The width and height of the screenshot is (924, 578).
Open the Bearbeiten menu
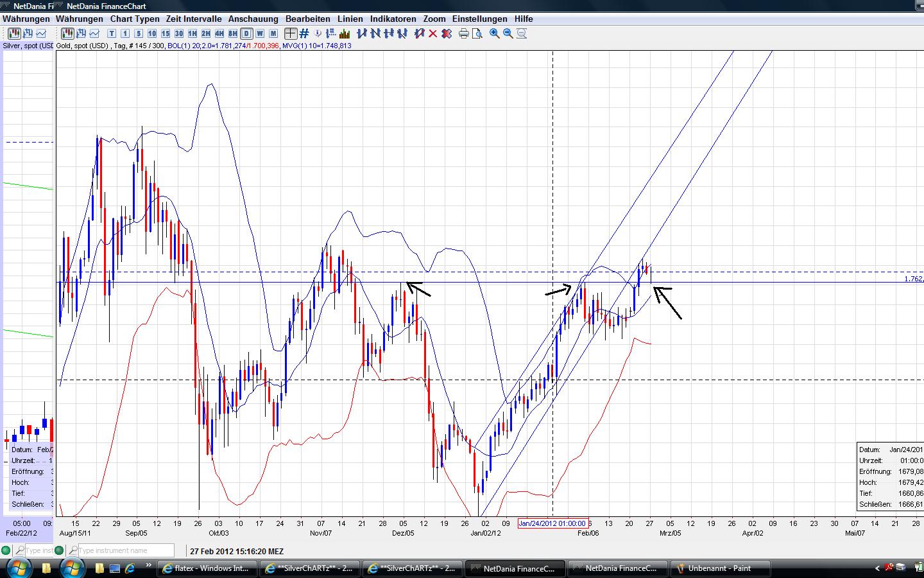click(308, 19)
